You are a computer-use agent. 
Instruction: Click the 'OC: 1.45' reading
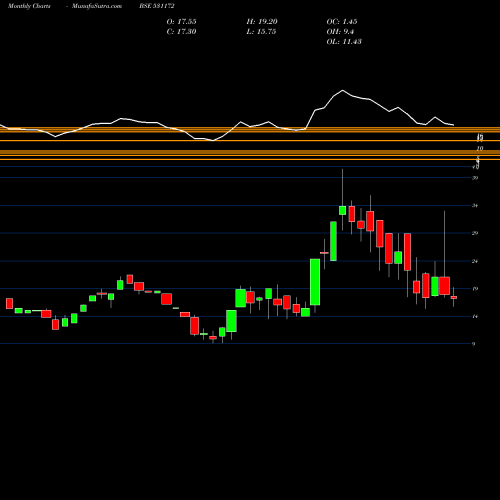342,22
